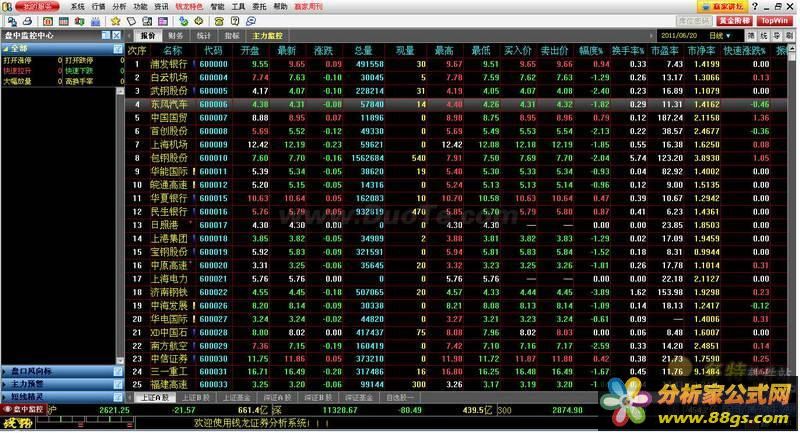Click the printer toolbar icon
The height and width of the screenshot is (433, 800).
pyautogui.click(x=28, y=21)
